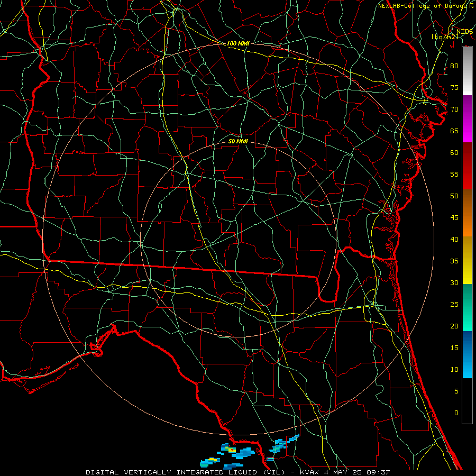
Task: Click the color scale value 75
Action: tap(454, 87)
